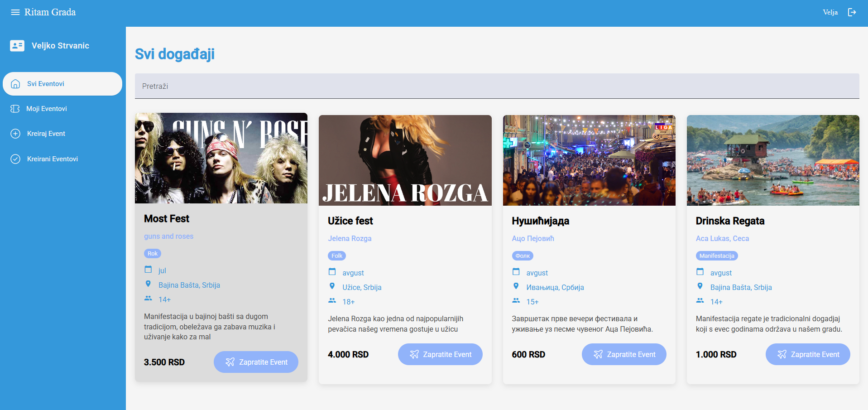Image resolution: width=868 pixels, height=410 pixels.
Task: Click the location pin on Most Fest card
Action: (148, 284)
